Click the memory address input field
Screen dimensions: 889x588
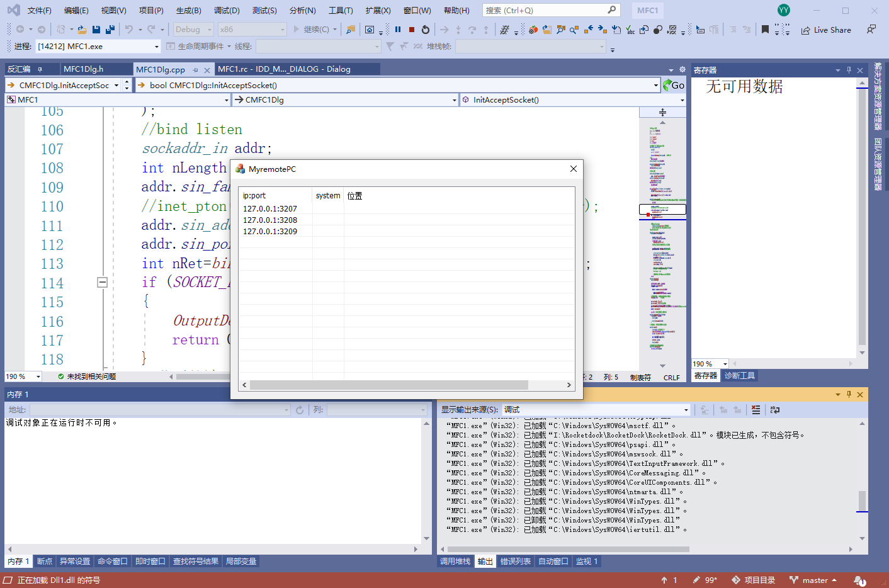tap(159, 410)
